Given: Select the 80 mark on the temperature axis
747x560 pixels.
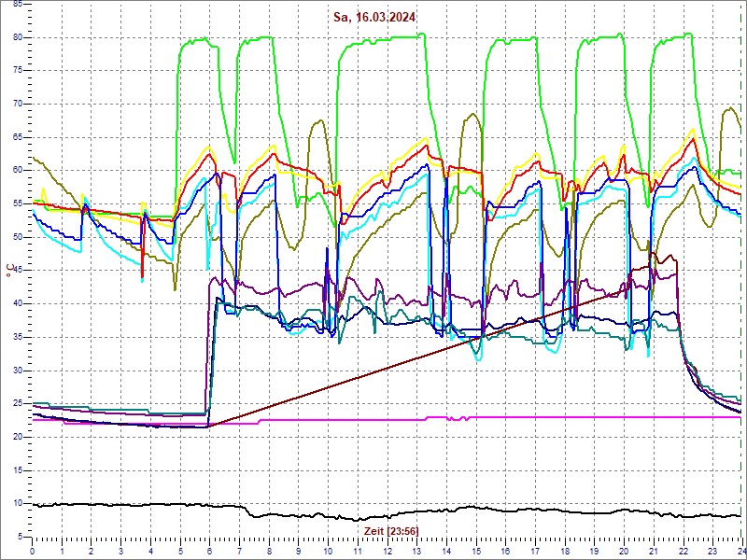Looking at the screenshot, I should [x=17, y=37].
